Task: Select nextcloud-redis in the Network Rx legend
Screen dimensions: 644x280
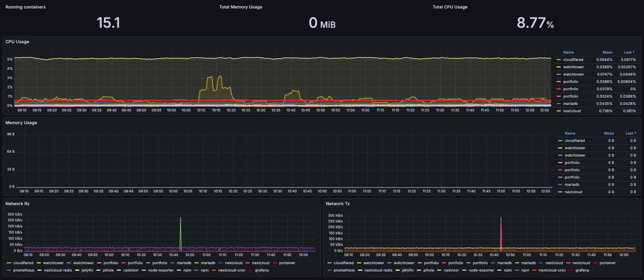Action: click(x=58, y=270)
